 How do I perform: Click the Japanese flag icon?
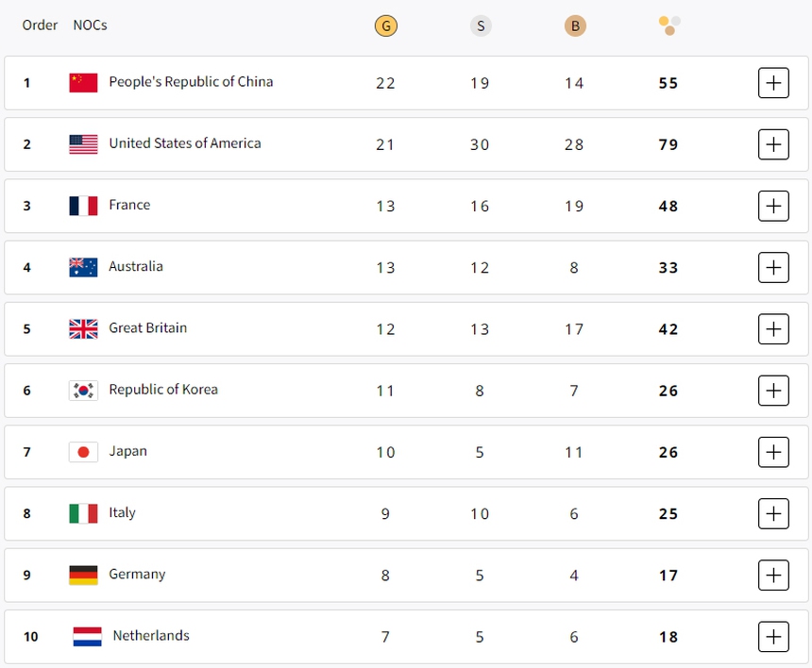(83, 451)
